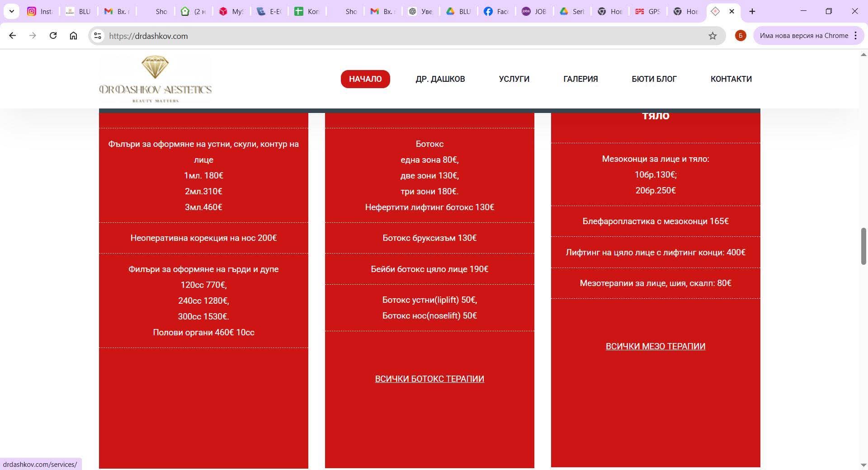Go to the ГАЛЕРИЯ page
Image resolution: width=868 pixels, height=470 pixels.
pyautogui.click(x=580, y=79)
